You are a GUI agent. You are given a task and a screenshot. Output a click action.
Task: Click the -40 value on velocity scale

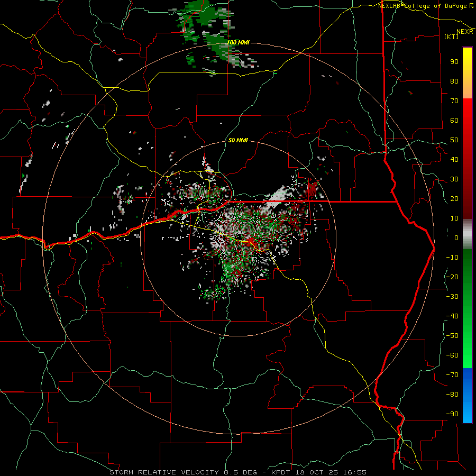[x=452, y=316]
